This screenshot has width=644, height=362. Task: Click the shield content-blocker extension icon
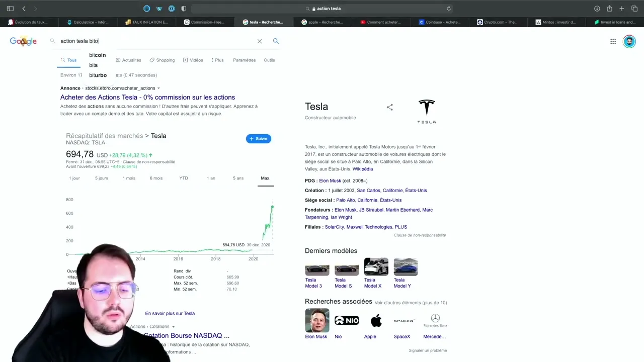coord(183,8)
